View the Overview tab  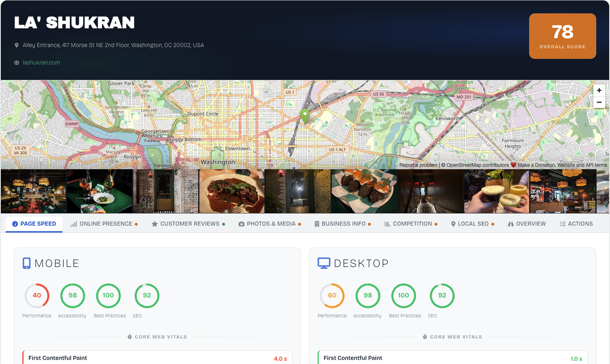527,224
